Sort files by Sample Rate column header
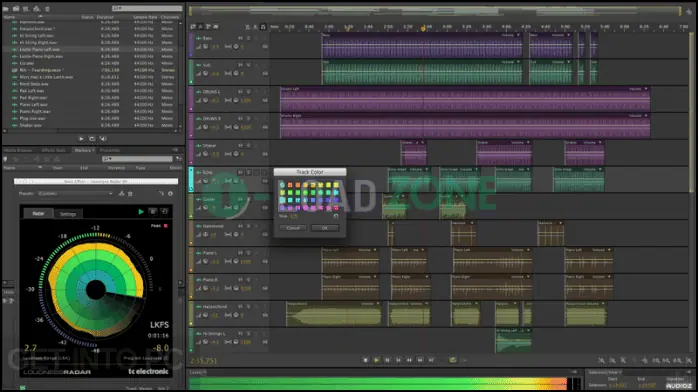The image size is (698, 392). (x=145, y=17)
